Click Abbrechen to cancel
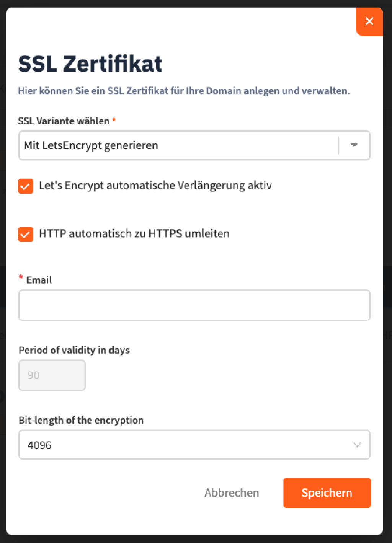This screenshot has width=392, height=543. pyautogui.click(x=232, y=492)
